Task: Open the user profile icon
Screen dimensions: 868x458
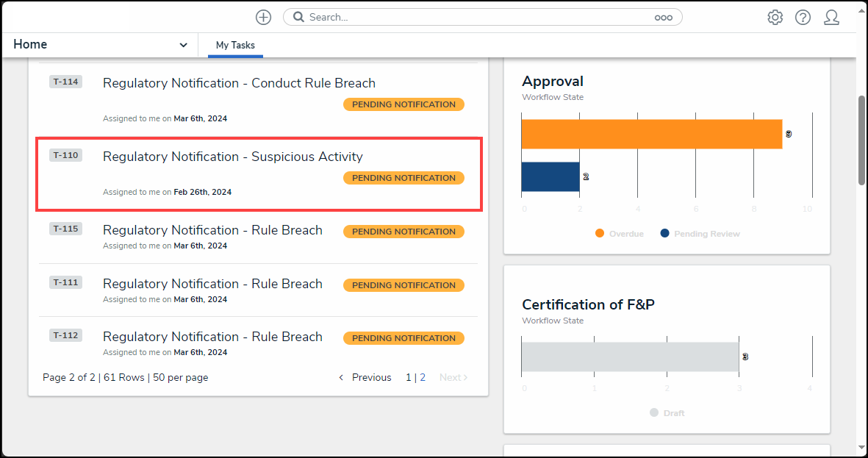Action: click(831, 17)
